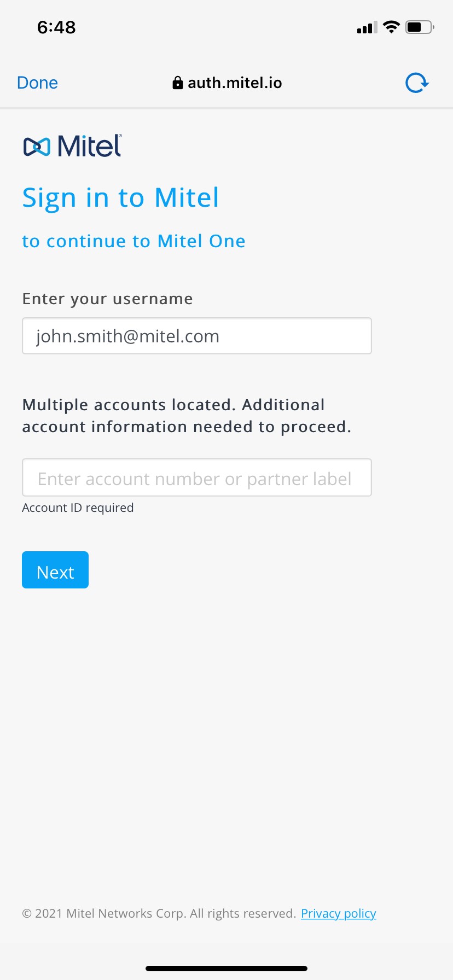This screenshot has width=453, height=980.
Task: Click the Mitel logo emblem
Action: pos(37,147)
